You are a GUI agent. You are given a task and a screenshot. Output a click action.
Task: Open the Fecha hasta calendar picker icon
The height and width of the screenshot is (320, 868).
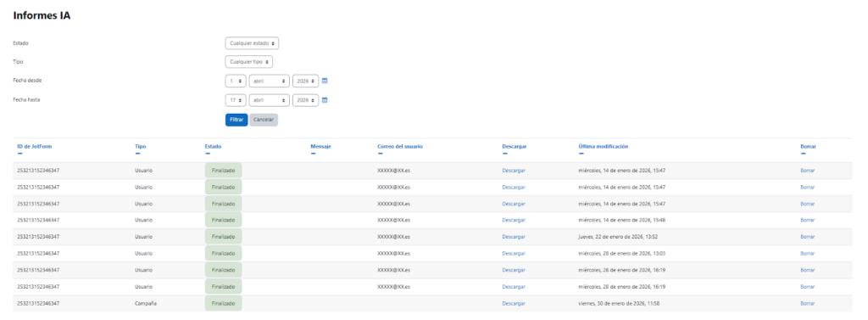click(325, 100)
